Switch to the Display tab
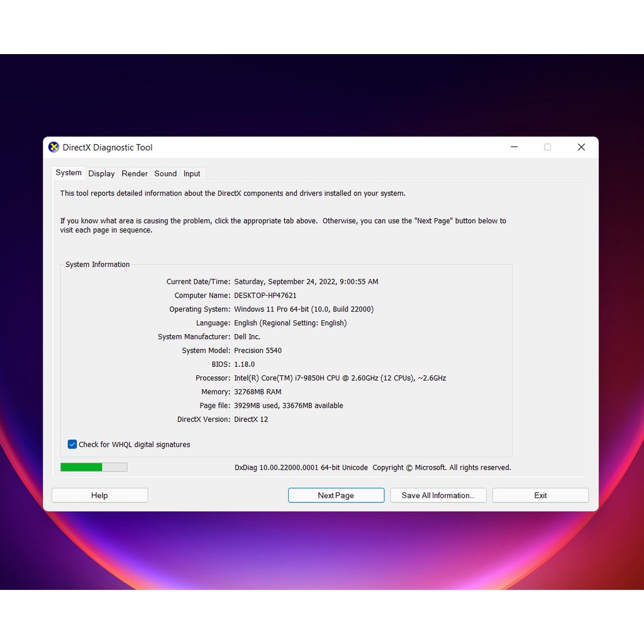Image resolution: width=644 pixels, height=644 pixels. pos(101,174)
